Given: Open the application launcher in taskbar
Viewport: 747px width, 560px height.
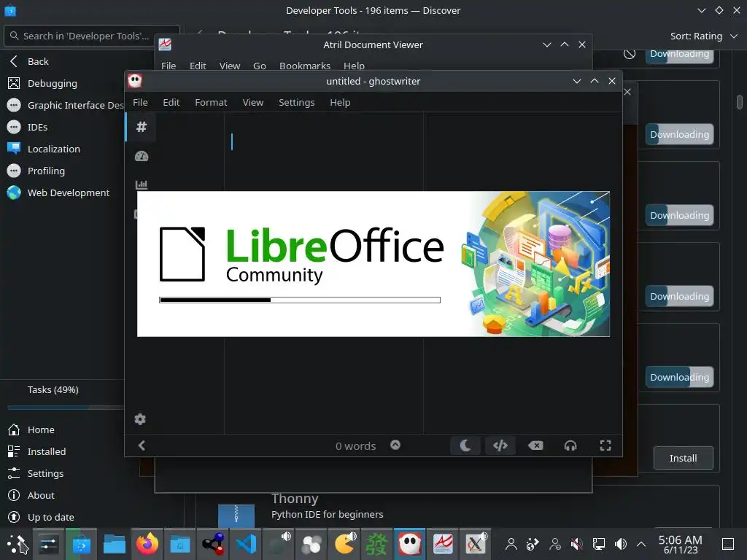Looking at the screenshot, I should (17, 544).
